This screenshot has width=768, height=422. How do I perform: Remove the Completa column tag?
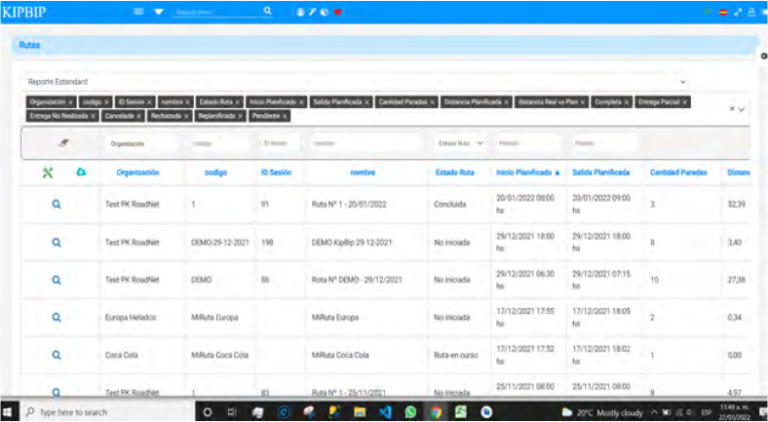pyautogui.click(x=626, y=102)
